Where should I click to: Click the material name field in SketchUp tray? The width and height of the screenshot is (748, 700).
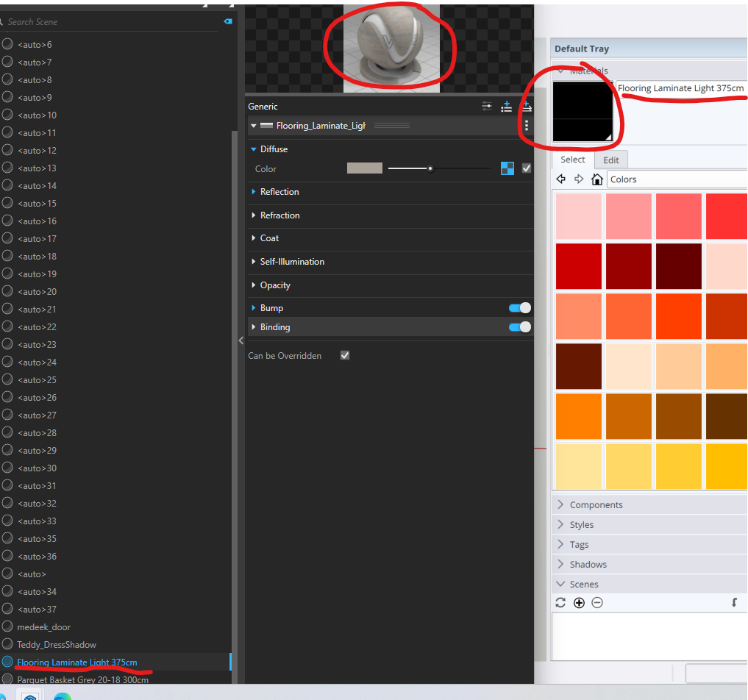click(x=681, y=88)
